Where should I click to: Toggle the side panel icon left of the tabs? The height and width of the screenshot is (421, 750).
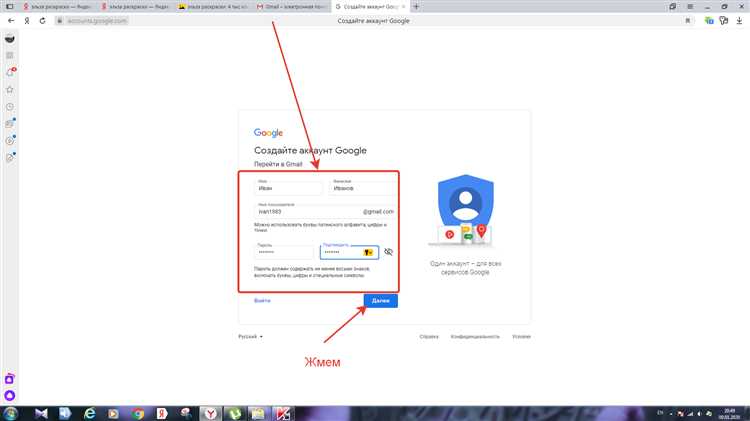pyautogui.click(x=10, y=7)
